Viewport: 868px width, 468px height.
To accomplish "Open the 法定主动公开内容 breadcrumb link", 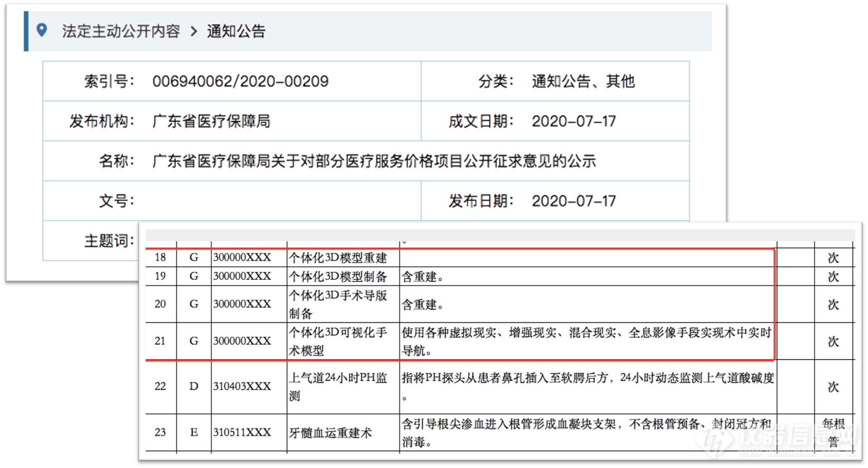I will click(x=121, y=31).
